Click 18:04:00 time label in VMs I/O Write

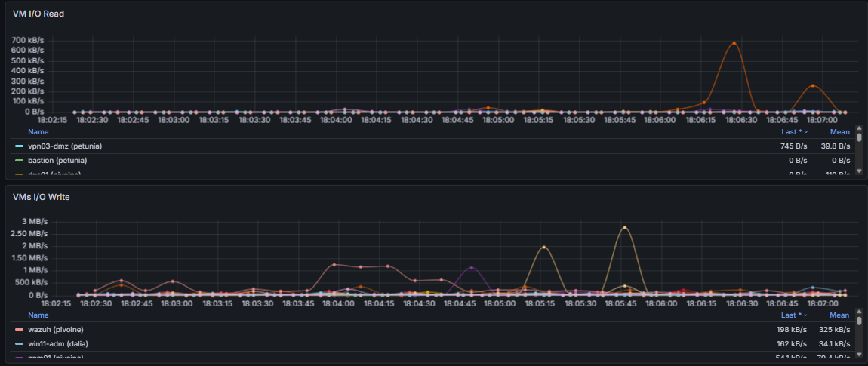coord(339,303)
